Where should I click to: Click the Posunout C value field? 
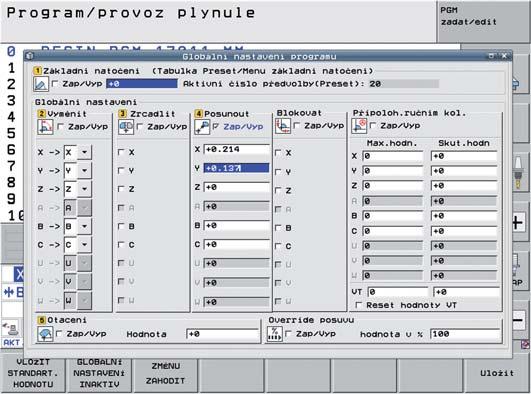tap(236, 244)
